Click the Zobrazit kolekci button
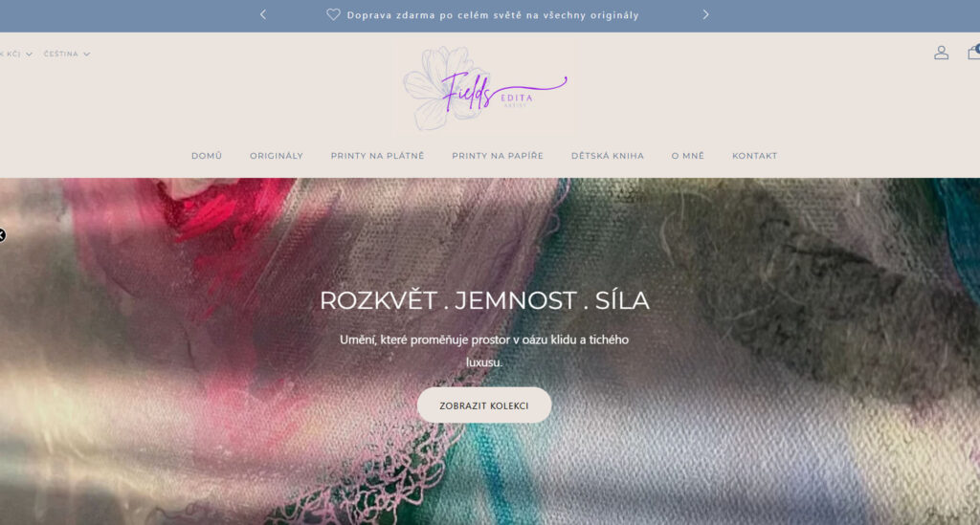This screenshot has width=980, height=525. (x=484, y=405)
